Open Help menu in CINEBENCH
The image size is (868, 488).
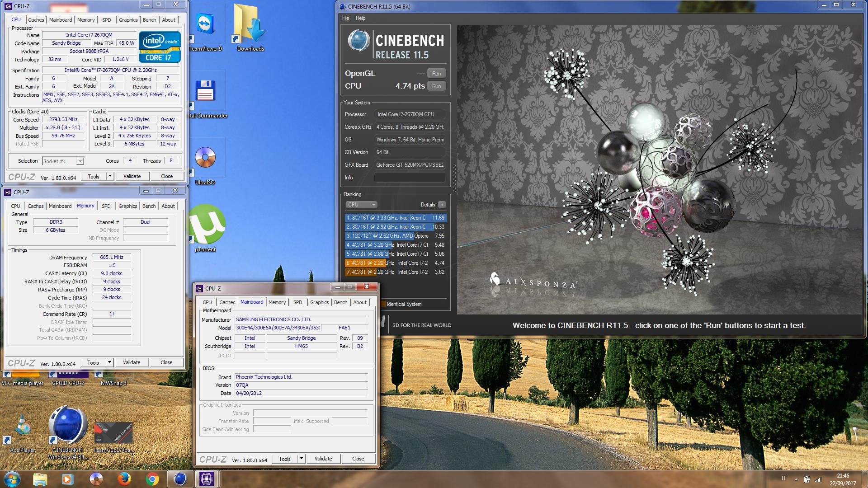click(360, 18)
